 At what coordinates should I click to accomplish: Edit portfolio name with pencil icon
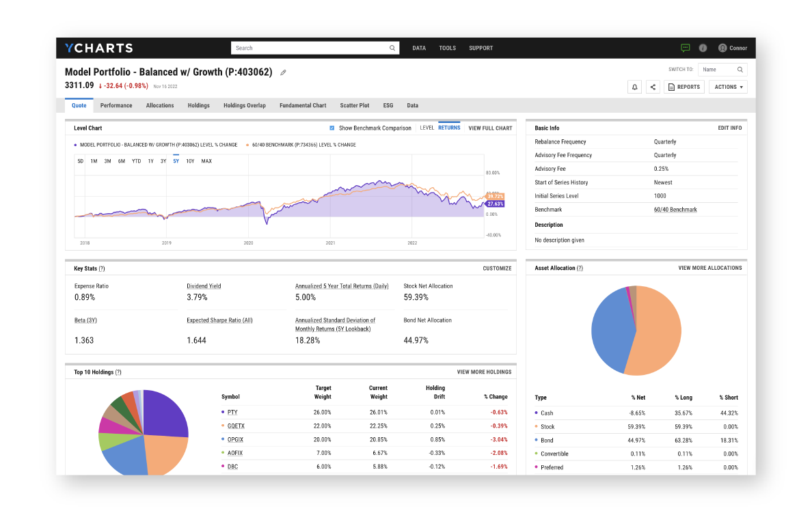283,72
